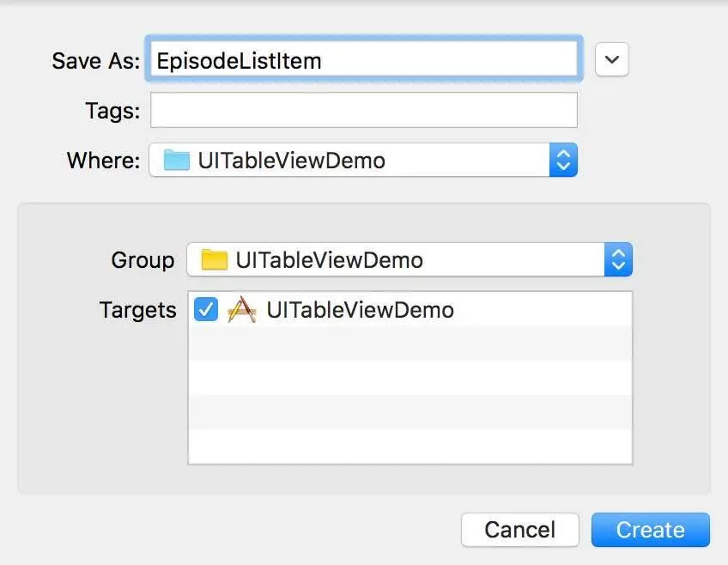Click the "Targets" label
The width and height of the screenshot is (728, 565).
coord(137,309)
